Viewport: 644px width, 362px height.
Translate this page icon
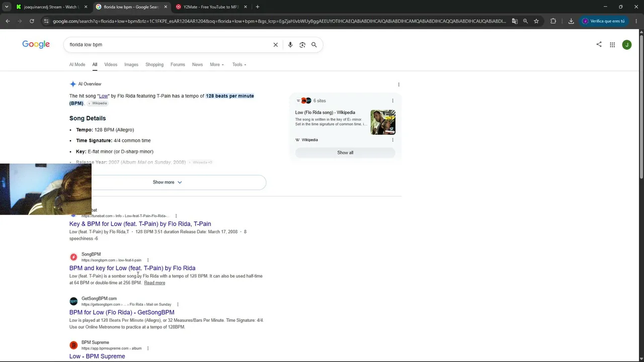point(515,21)
